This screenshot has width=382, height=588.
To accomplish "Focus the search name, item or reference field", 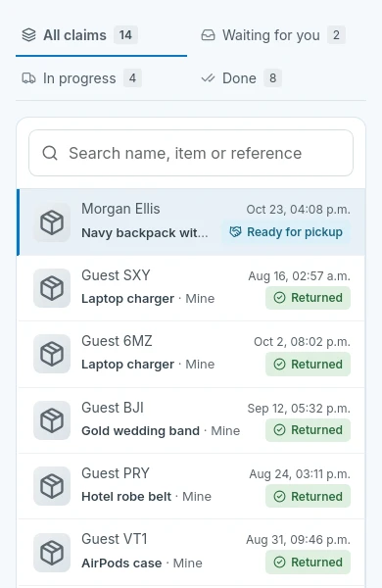I will point(191,153).
